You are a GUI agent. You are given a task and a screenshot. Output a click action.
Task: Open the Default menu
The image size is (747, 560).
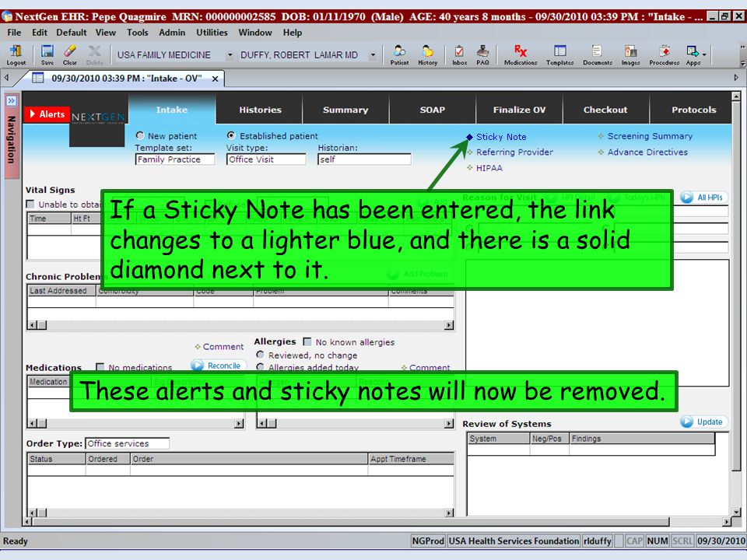[x=72, y=33]
